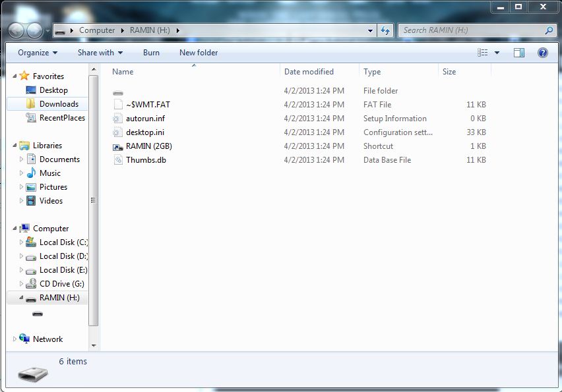The width and height of the screenshot is (562, 392).
Task: Click the Burn toolbar button
Action: 151,53
